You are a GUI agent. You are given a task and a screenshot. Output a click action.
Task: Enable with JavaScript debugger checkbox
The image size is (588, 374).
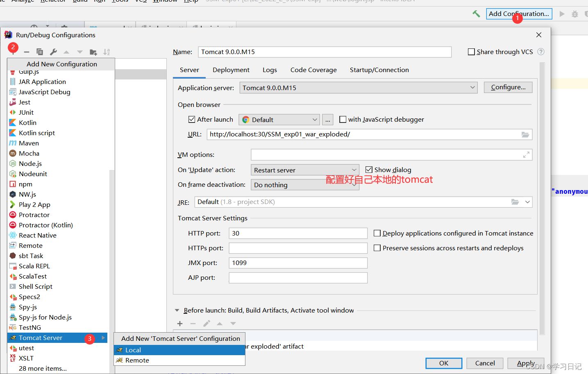tap(343, 119)
